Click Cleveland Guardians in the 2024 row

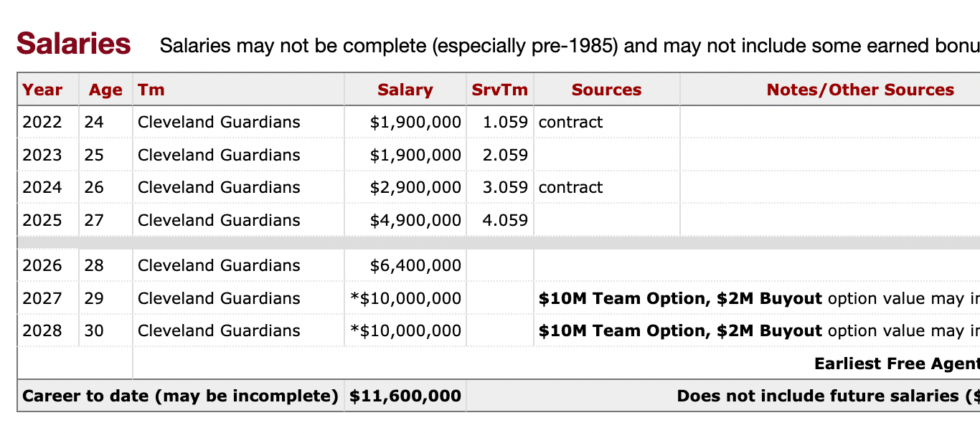219,187
